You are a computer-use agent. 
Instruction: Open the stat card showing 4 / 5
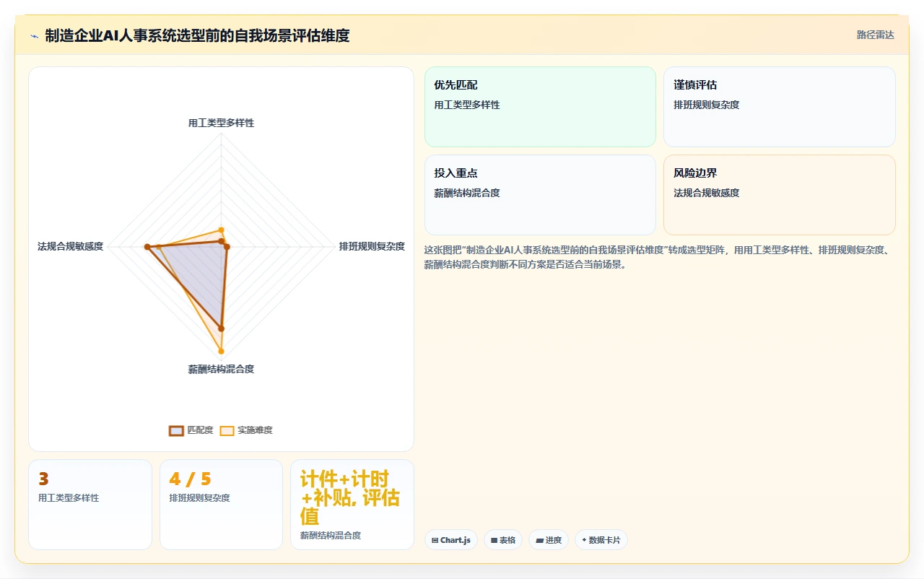click(221, 505)
